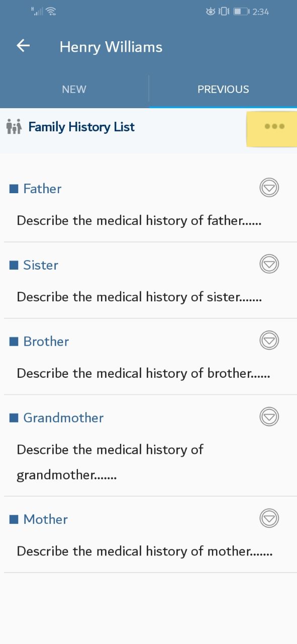Click the blue square beside Grandmother
The width and height of the screenshot is (297, 644).
14,418
